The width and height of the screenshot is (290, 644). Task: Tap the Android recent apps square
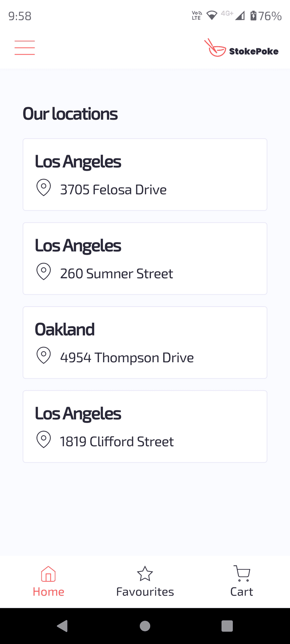[x=227, y=626]
